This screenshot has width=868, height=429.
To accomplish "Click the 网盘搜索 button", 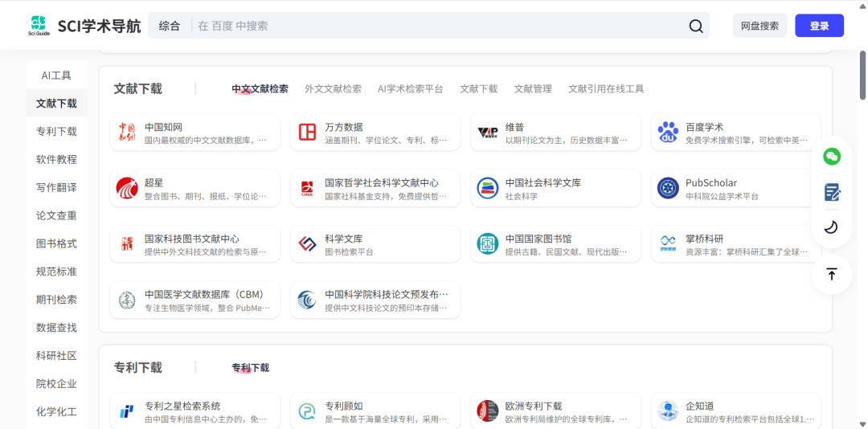I will pyautogui.click(x=759, y=26).
